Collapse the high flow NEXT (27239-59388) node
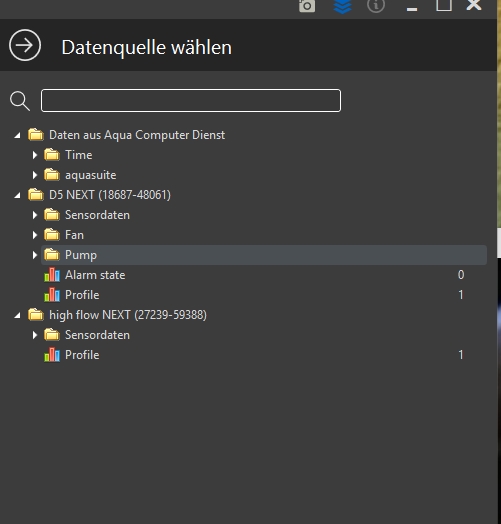Image resolution: width=501 pixels, height=524 pixels. (x=17, y=315)
